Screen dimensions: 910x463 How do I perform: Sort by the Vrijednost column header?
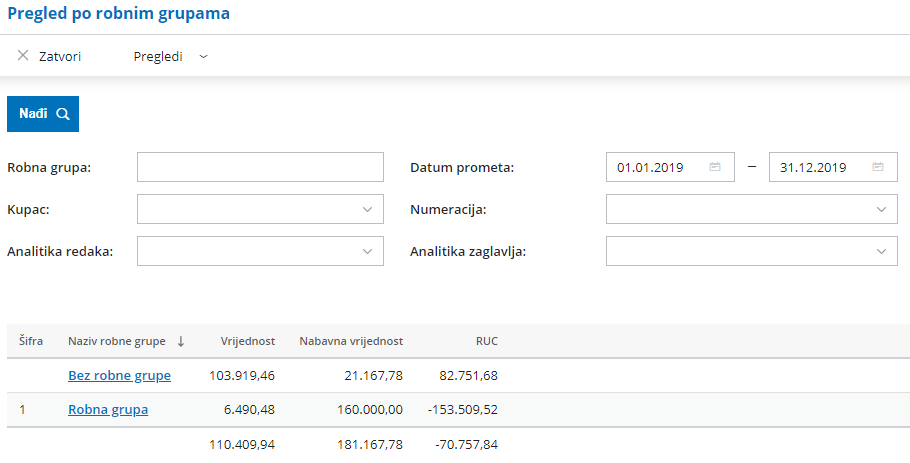[x=248, y=341]
